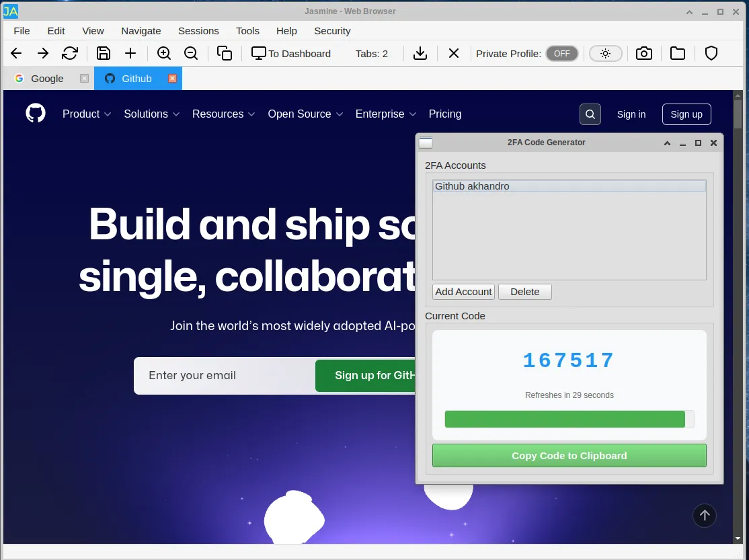Click the save page icon

click(104, 54)
